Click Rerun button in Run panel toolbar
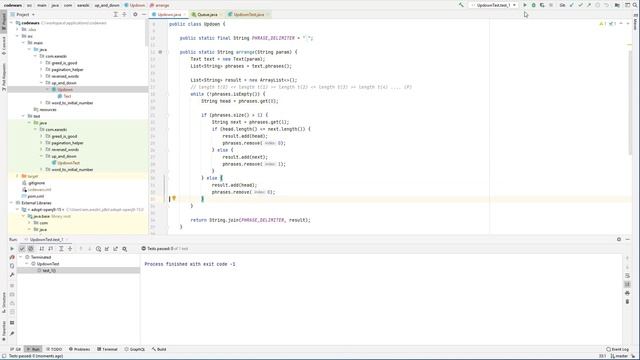 point(12,248)
